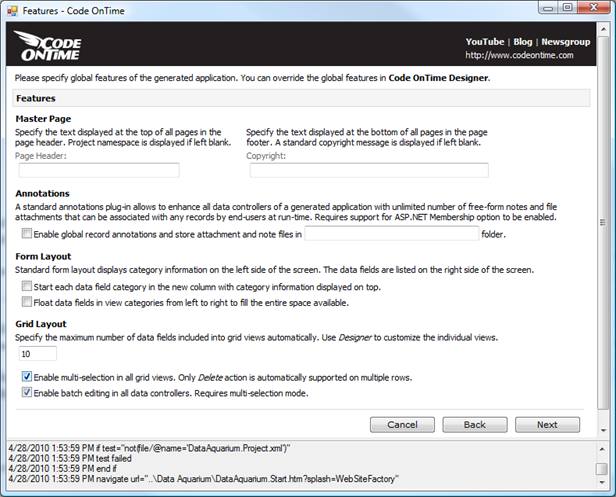Click the 'Form Layout' heading
This screenshot has width=616, height=497.
[x=43, y=257]
